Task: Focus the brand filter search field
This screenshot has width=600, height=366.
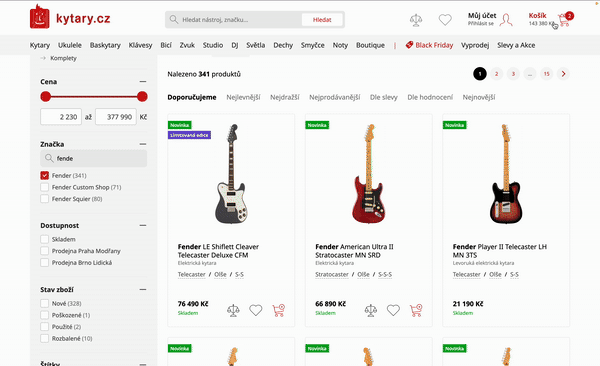Action: tap(93, 158)
